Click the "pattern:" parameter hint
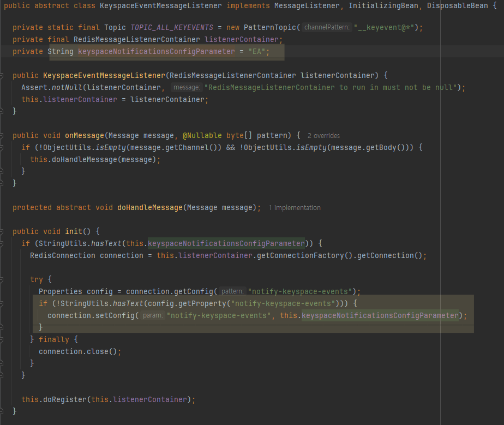Image resolution: width=504 pixels, height=425 pixels. 232,291
